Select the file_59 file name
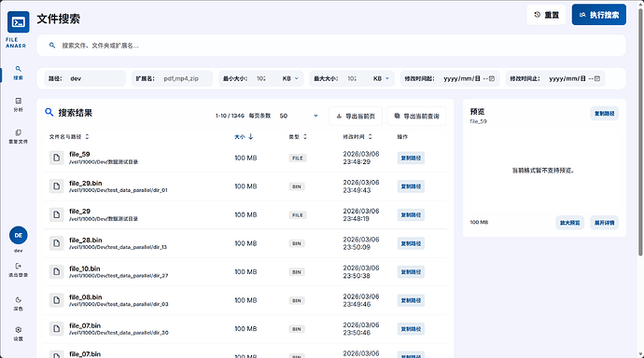This screenshot has width=644, height=358. point(79,154)
